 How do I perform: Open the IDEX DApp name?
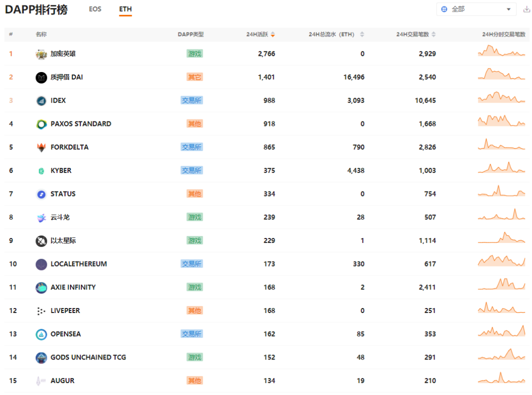(x=58, y=100)
